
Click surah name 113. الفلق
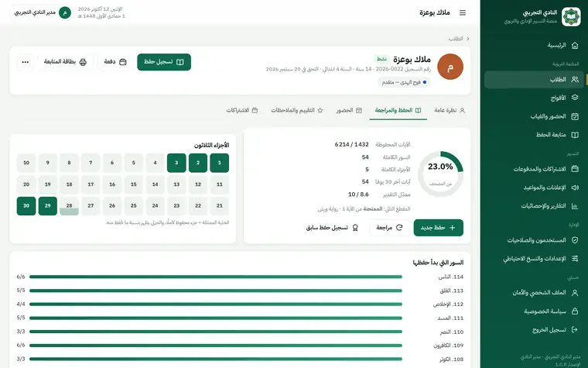coord(452,291)
